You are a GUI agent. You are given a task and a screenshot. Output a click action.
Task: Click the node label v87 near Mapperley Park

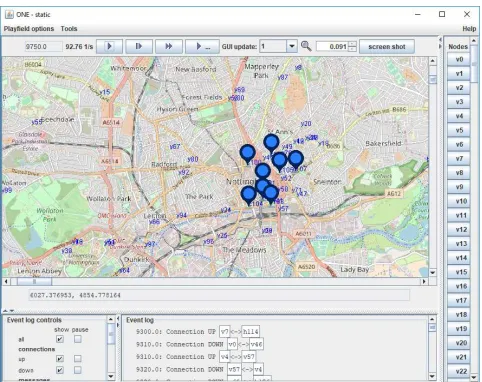click(x=282, y=77)
